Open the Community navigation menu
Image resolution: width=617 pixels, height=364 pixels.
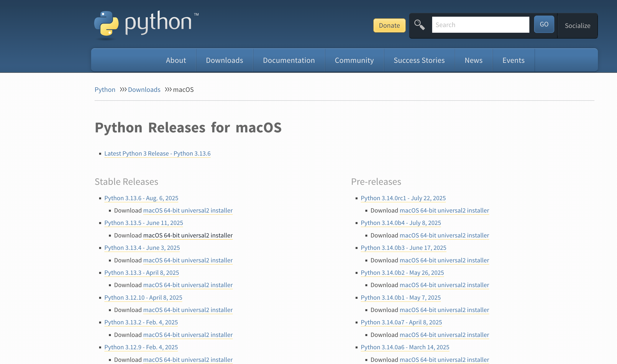point(354,60)
